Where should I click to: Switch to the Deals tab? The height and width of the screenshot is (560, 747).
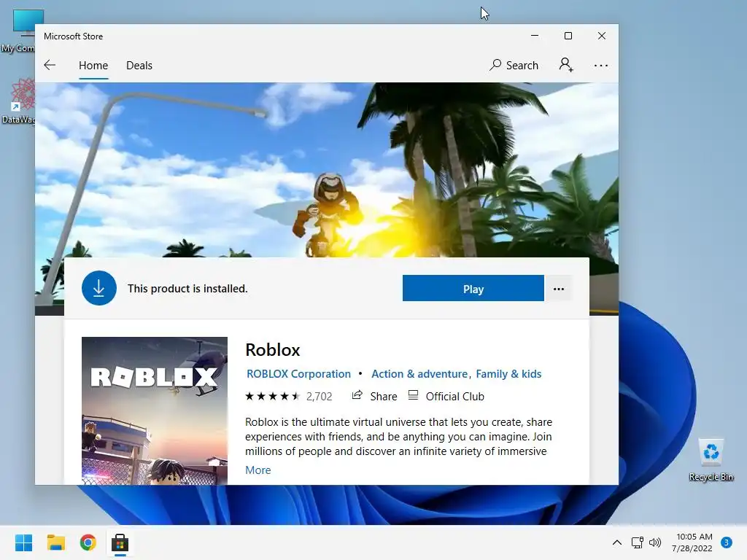(139, 65)
